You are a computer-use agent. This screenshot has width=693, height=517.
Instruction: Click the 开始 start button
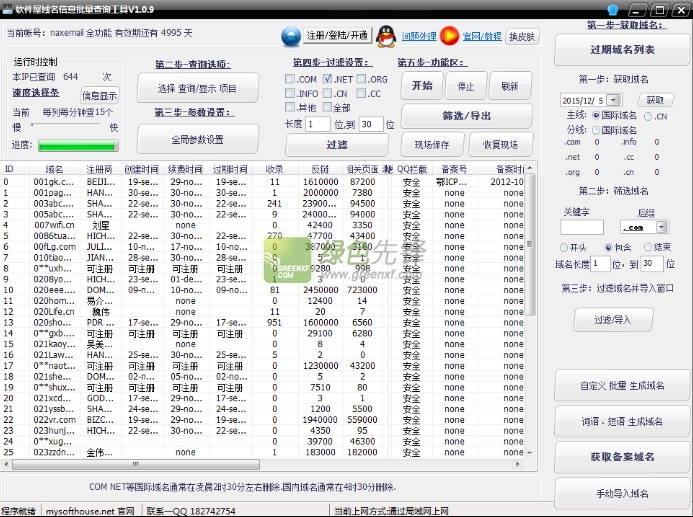[422, 86]
